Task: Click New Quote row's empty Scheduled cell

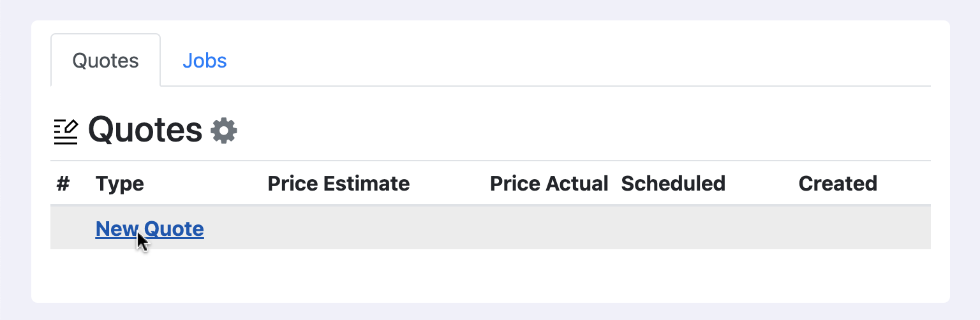Action: tap(702, 228)
